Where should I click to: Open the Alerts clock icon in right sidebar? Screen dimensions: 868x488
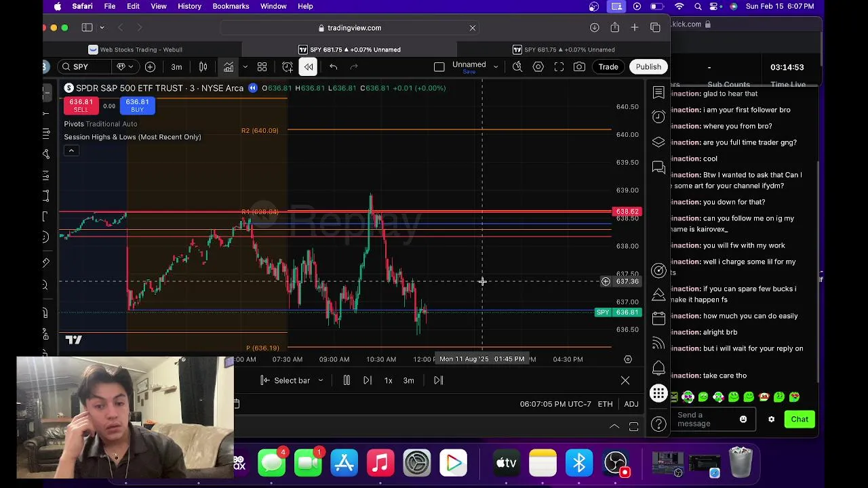click(x=658, y=117)
